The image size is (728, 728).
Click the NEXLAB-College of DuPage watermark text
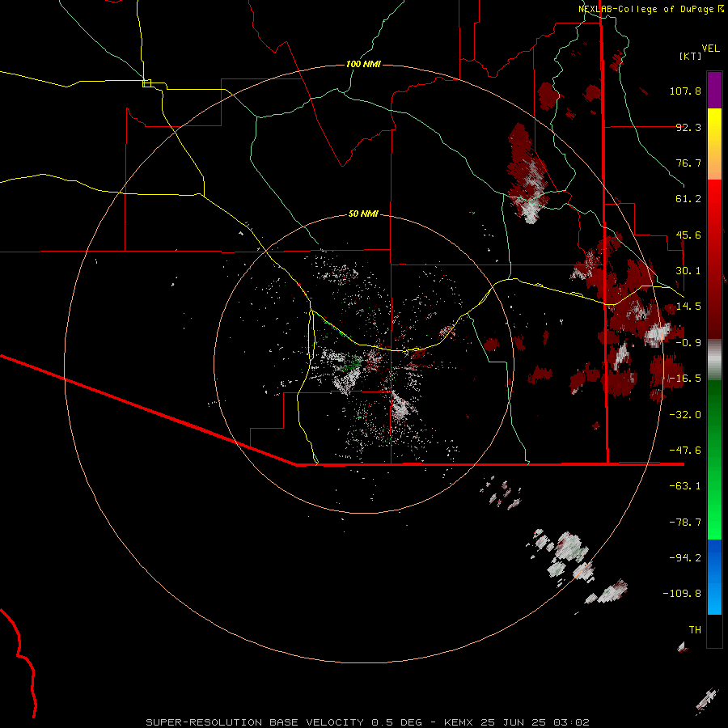651,9
